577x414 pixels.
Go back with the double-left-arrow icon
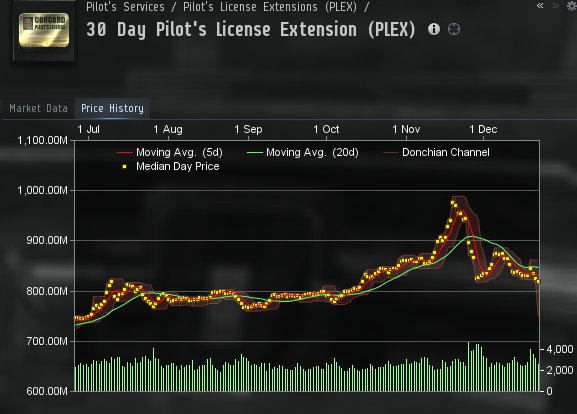click(x=540, y=6)
